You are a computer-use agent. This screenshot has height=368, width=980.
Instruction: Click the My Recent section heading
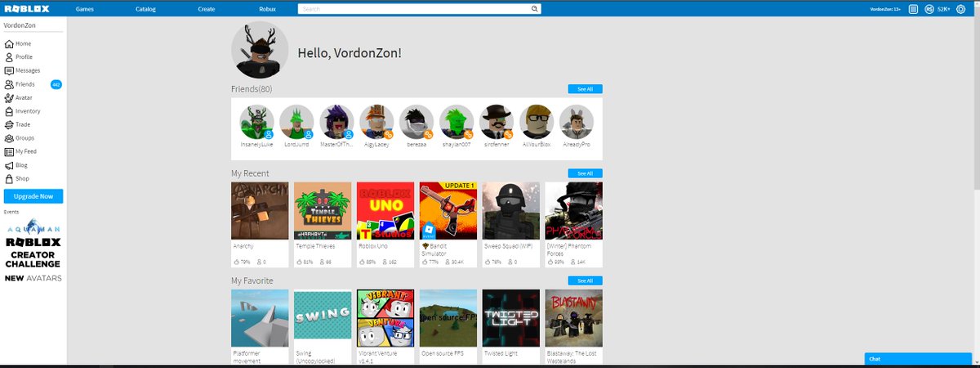(x=250, y=173)
